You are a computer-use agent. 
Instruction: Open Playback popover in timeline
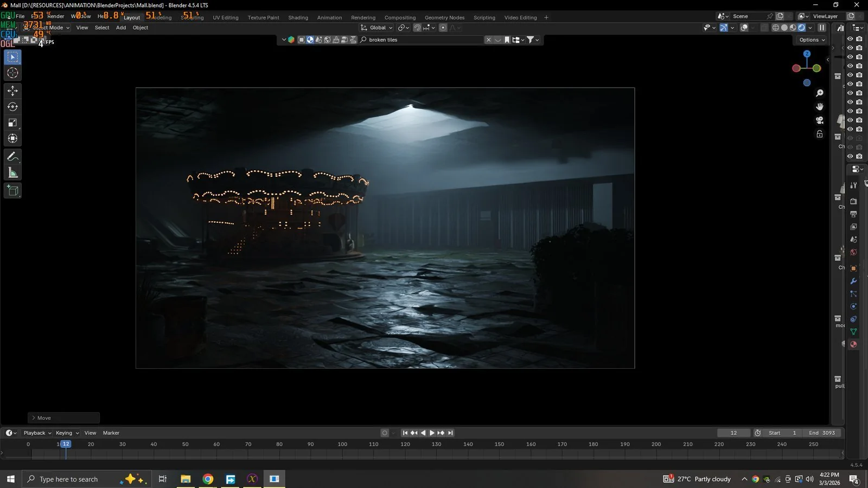click(37, 433)
